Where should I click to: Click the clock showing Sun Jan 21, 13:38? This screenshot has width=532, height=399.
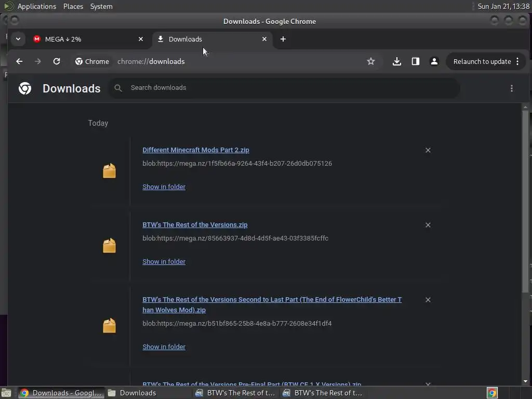pos(503,6)
